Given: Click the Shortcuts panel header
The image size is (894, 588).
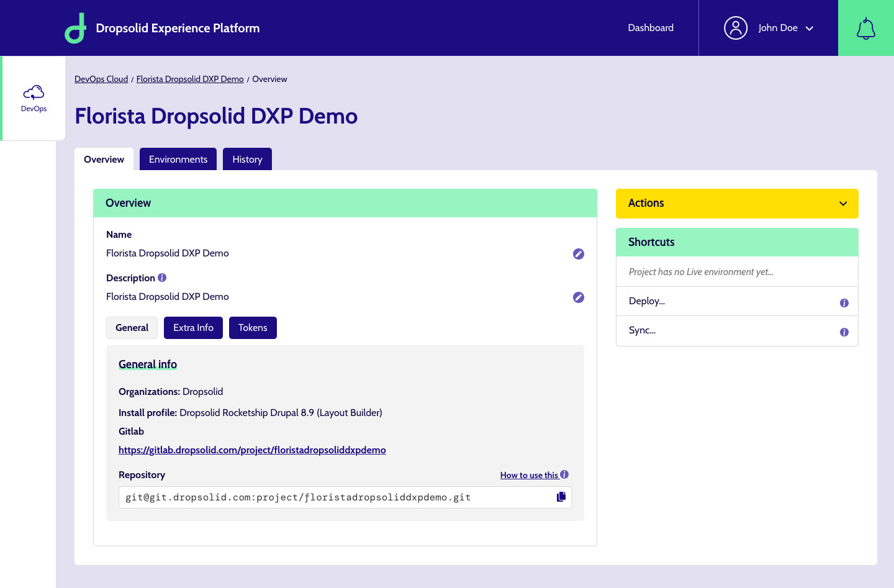Looking at the screenshot, I should click(x=737, y=242).
